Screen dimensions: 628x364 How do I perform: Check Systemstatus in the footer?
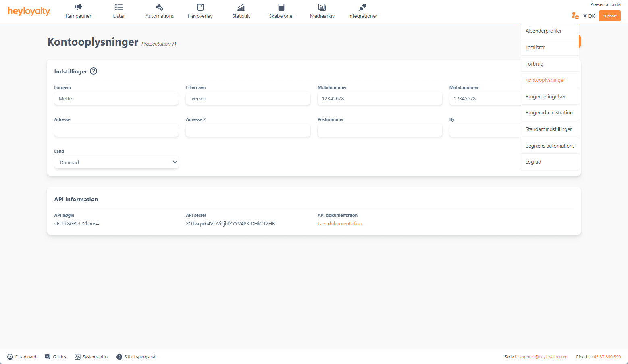click(x=77, y=356)
